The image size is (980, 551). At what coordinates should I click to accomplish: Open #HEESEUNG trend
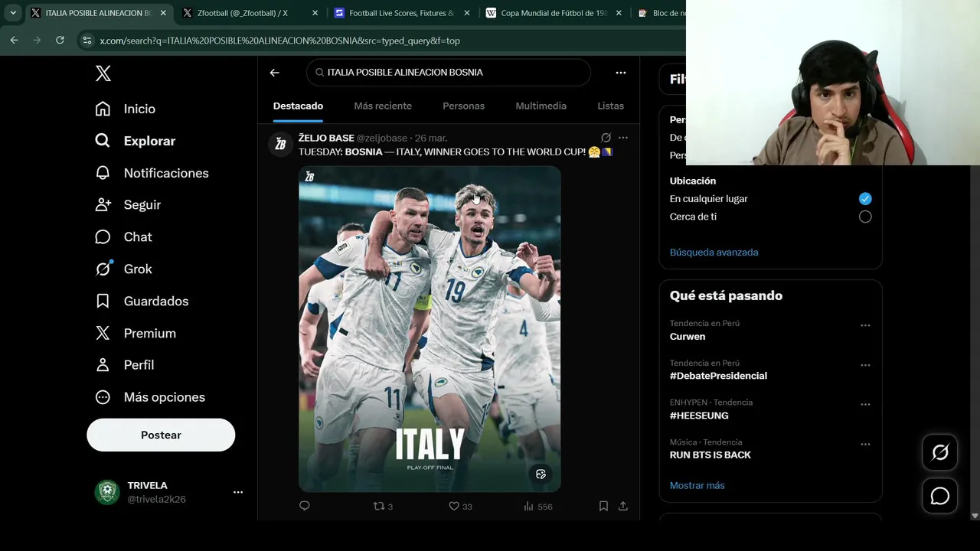tap(699, 416)
